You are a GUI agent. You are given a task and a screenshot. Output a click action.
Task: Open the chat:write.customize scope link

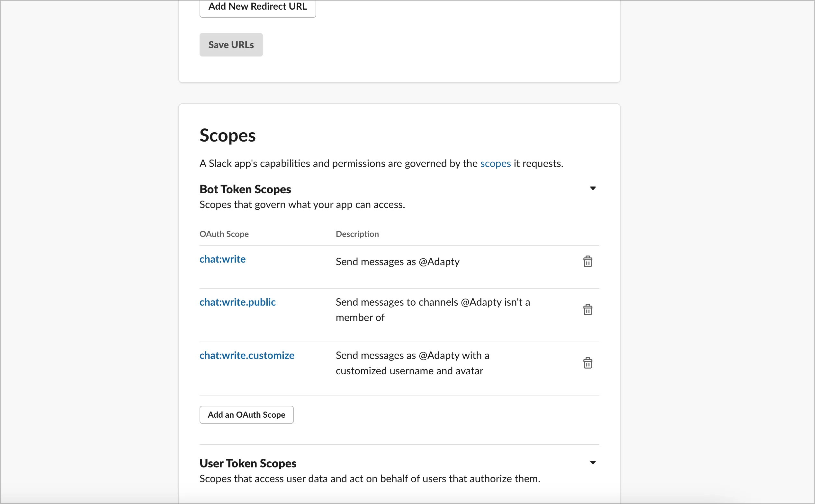(246, 355)
